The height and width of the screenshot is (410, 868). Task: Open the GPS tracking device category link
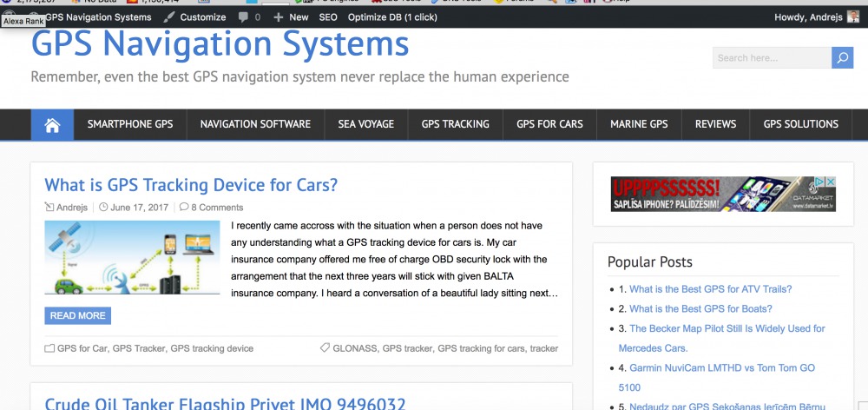click(x=212, y=348)
